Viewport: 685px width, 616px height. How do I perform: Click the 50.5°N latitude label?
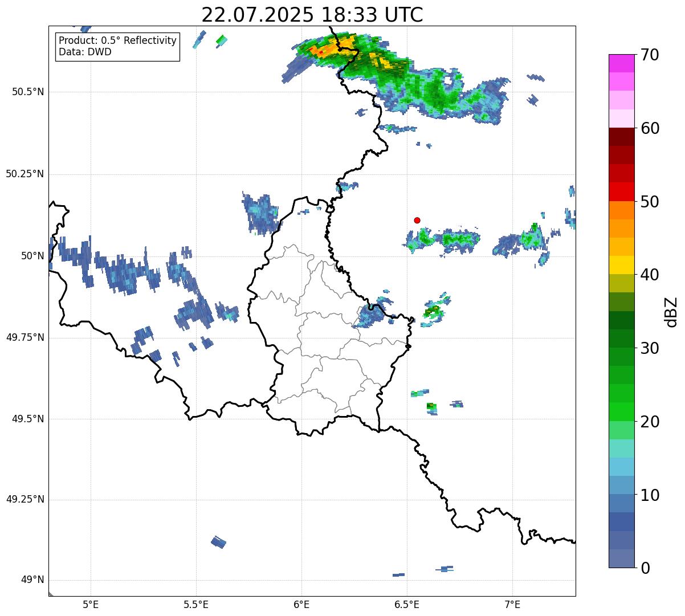28,92
